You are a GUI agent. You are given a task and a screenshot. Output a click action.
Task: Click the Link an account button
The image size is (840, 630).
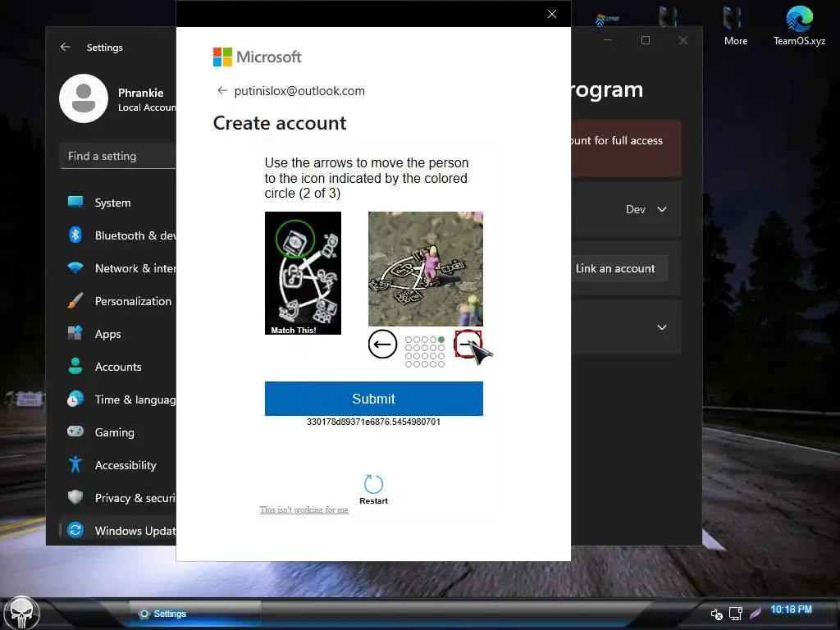[x=615, y=268]
